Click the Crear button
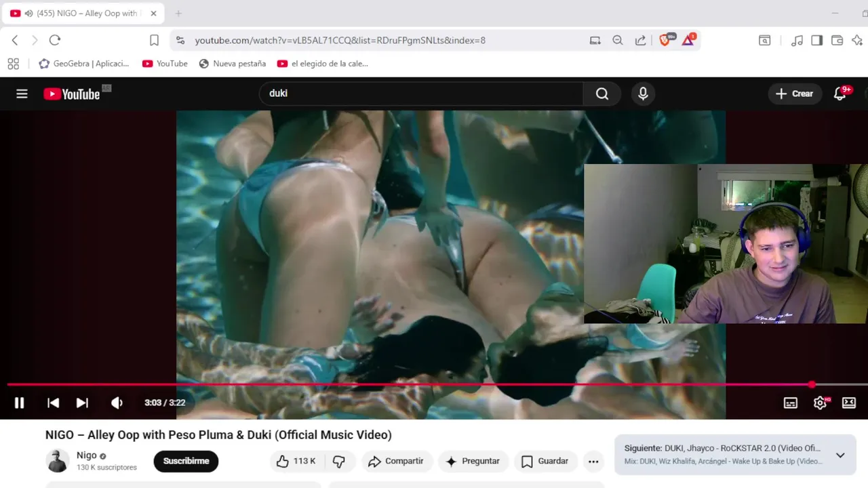Viewport: 868px width, 488px height. pyautogui.click(x=794, y=94)
